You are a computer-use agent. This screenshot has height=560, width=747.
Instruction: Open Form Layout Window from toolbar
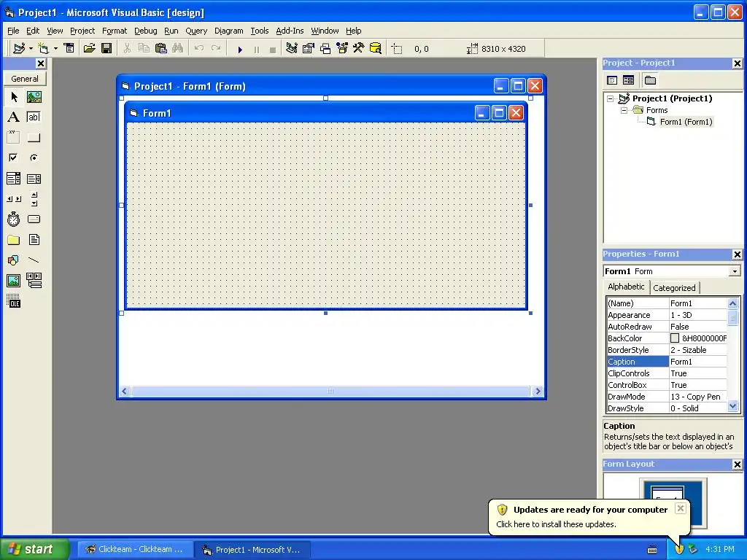pos(325,48)
